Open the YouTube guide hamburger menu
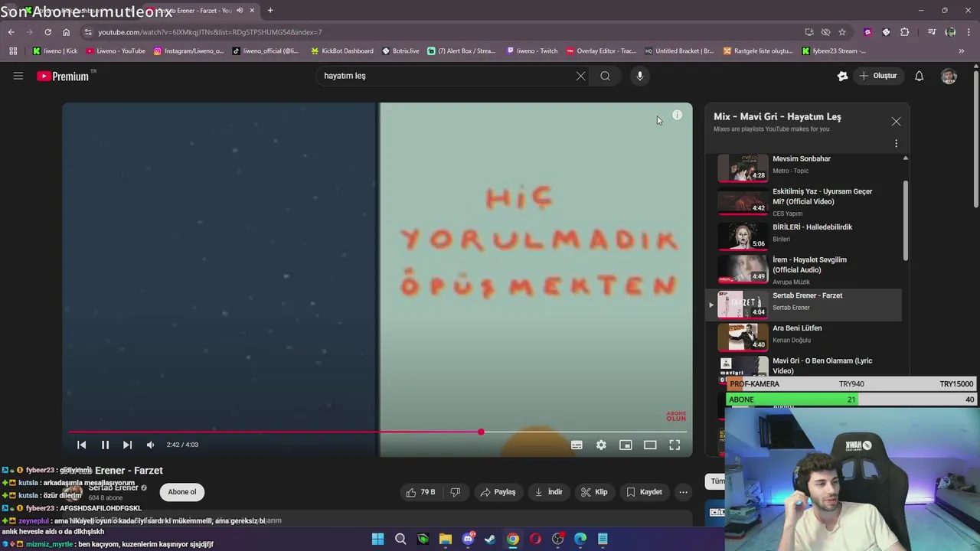Screen dimensions: 980x551 pyautogui.click(x=18, y=76)
